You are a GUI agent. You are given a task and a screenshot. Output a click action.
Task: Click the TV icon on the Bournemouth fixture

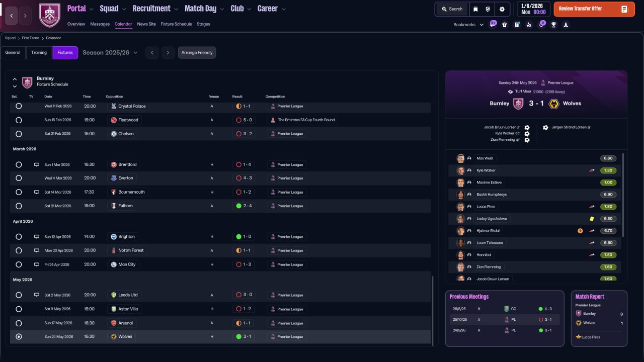(37, 192)
